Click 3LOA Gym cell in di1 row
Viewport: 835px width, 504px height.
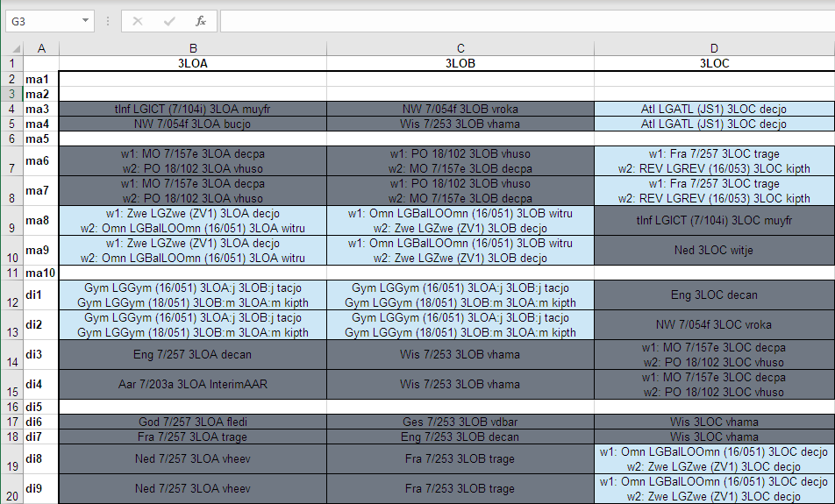tap(193, 295)
